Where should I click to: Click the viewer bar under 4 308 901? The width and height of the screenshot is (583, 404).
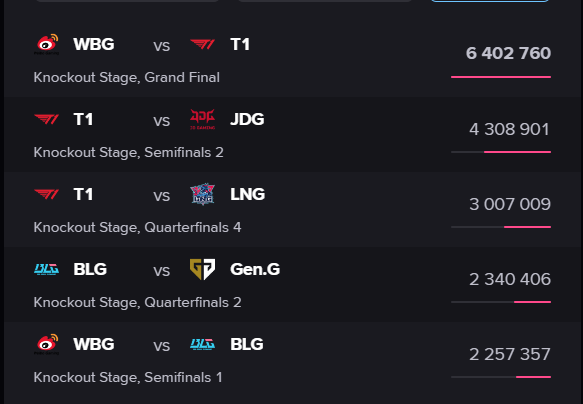(x=501, y=152)
